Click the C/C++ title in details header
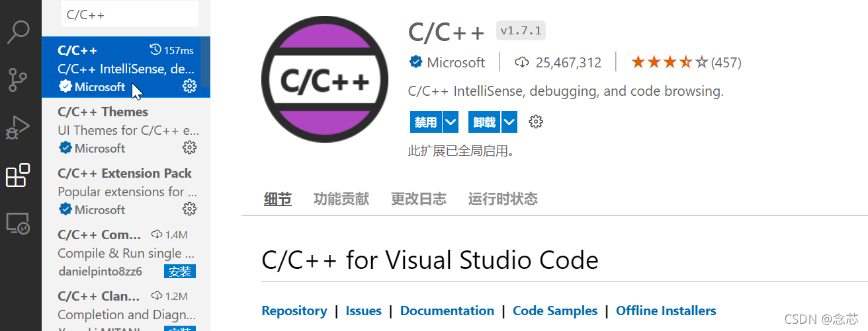 pos(447,31)
